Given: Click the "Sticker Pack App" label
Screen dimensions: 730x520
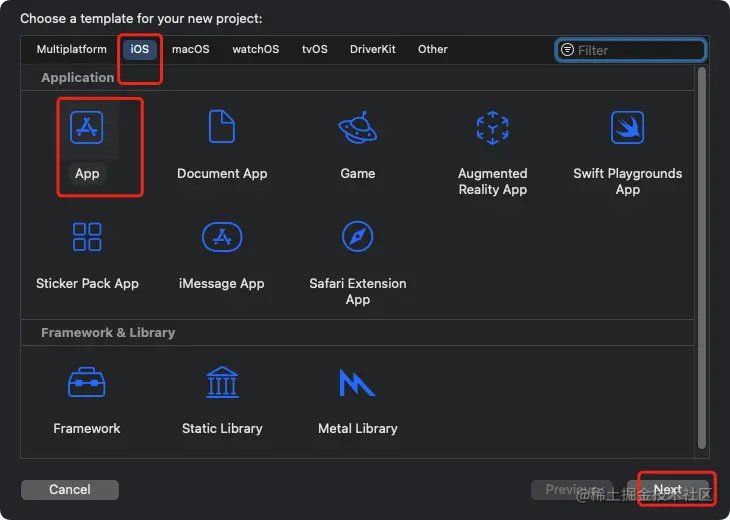Looking at the screenshot, I should (87, 284).
